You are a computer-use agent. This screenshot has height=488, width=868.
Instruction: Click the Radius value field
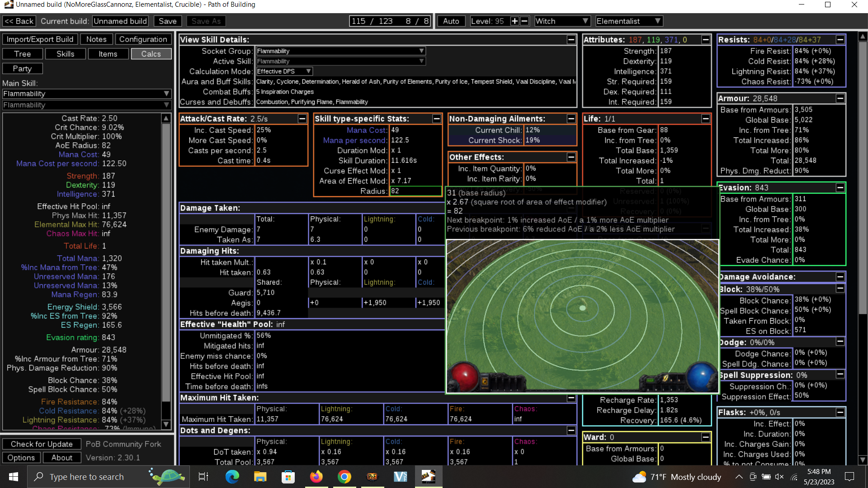[415, 191]
